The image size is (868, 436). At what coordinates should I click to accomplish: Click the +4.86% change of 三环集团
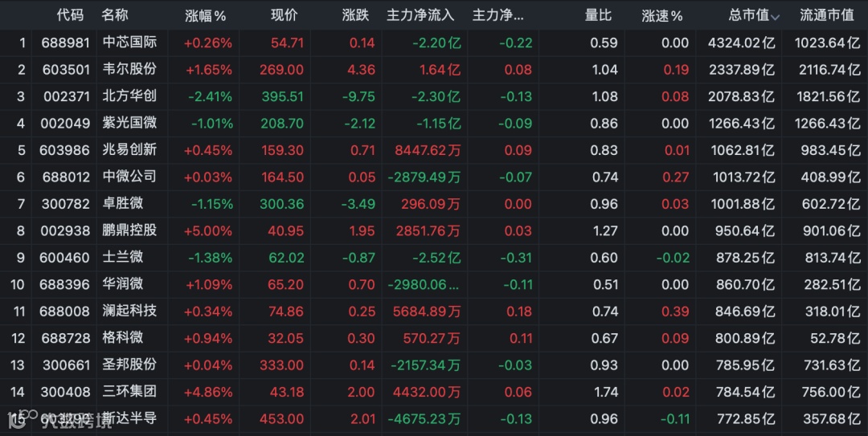click(x=207, y=392)
